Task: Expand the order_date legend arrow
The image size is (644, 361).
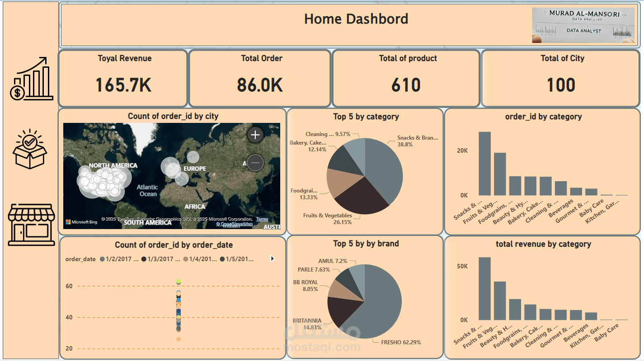Action: tap(272, 258)
